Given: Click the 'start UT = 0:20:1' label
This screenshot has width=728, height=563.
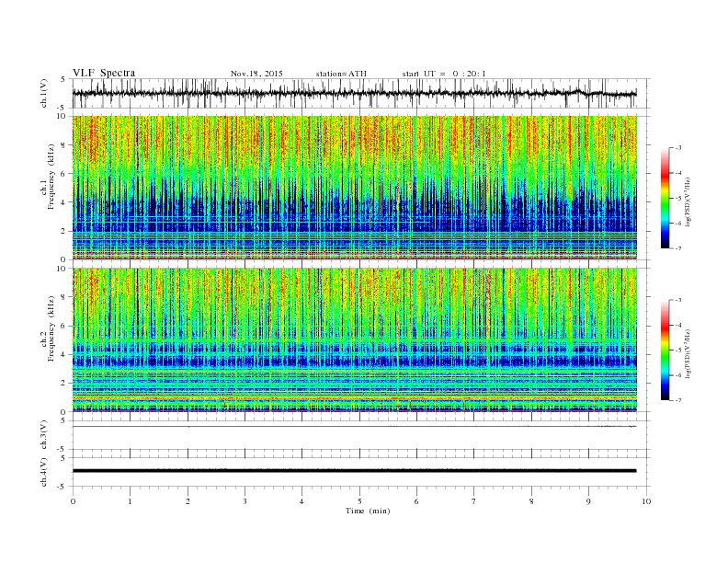Looking at the screenshot, I should coord(444,74).
